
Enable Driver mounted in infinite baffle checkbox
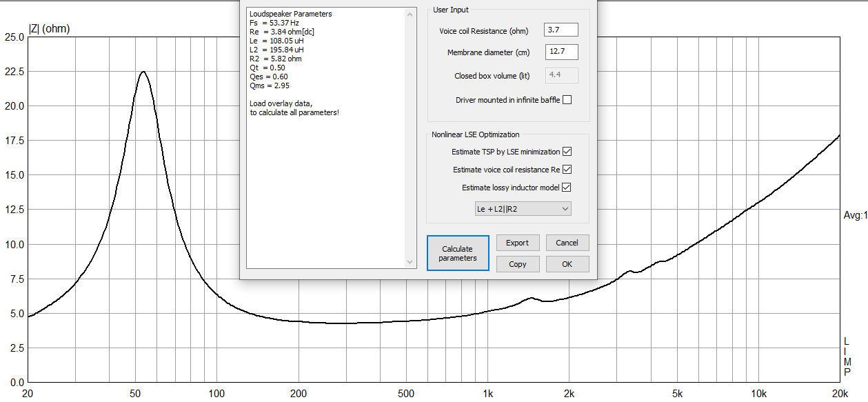click(567, 100)
